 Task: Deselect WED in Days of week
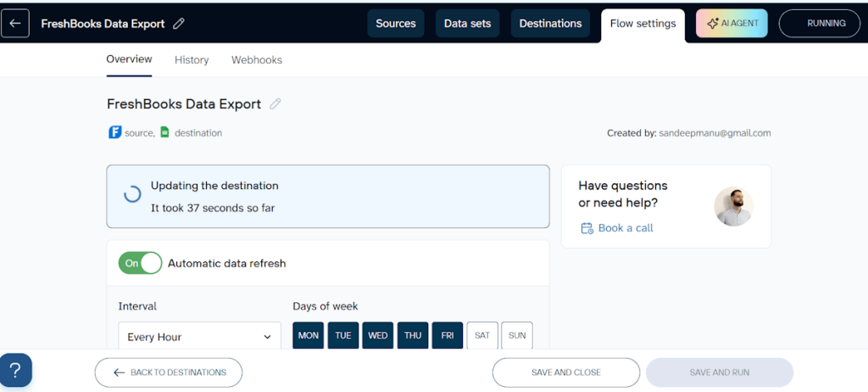pyautogui.click(x=378, y=335)
